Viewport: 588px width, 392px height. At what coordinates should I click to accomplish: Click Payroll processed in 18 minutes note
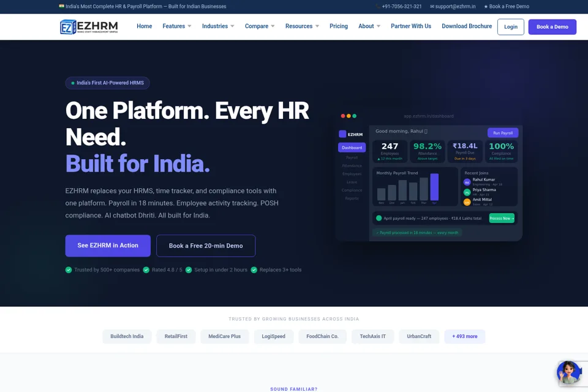[417, 233]
